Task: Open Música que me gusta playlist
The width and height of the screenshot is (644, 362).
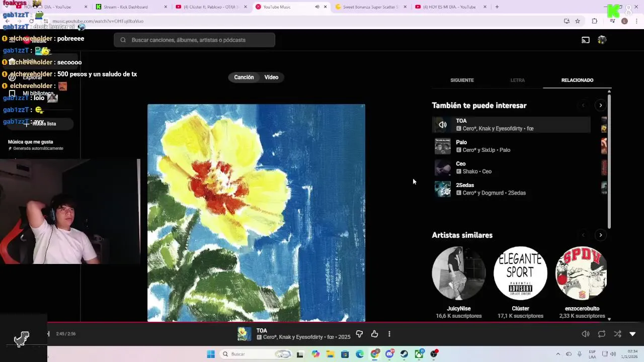Action: point(35,145)
